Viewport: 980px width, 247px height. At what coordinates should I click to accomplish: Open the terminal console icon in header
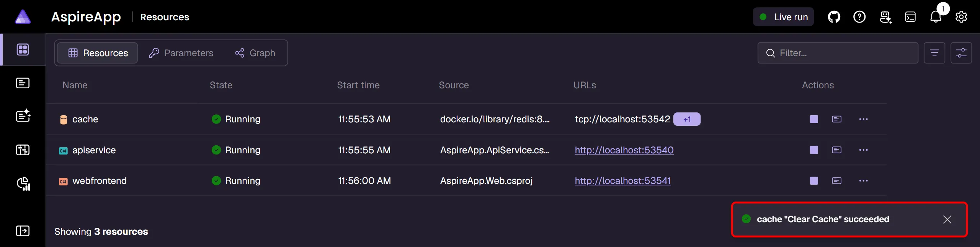(x=910, y=17)
